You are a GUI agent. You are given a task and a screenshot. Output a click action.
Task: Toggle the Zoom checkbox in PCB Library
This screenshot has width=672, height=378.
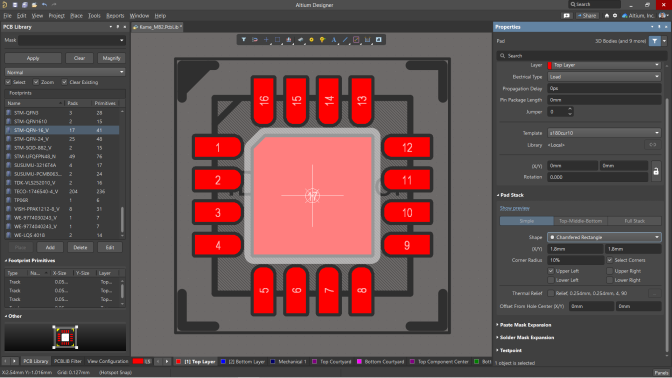point(36,82)
